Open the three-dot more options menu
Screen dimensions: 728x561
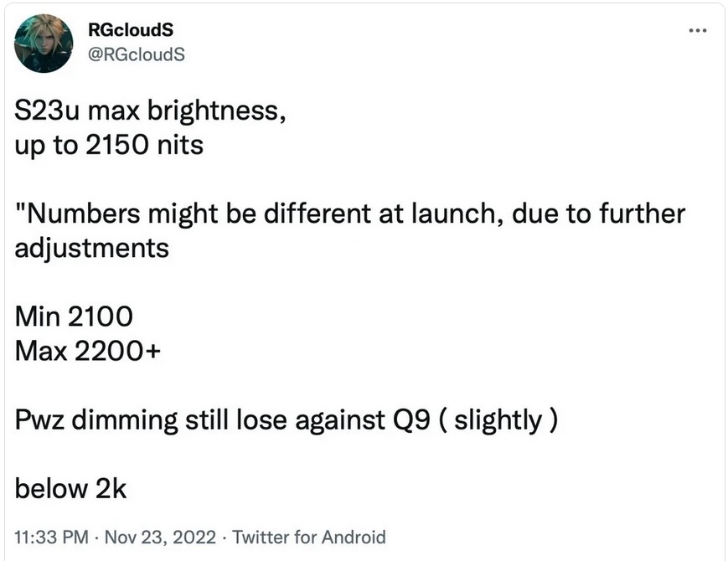[697, 31]
